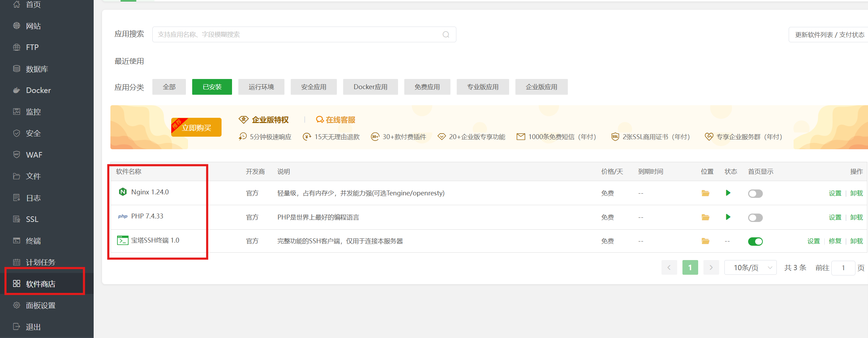Click the PHP 7.4.33 software name
868x338 pixels.
[x=147, y=216]
